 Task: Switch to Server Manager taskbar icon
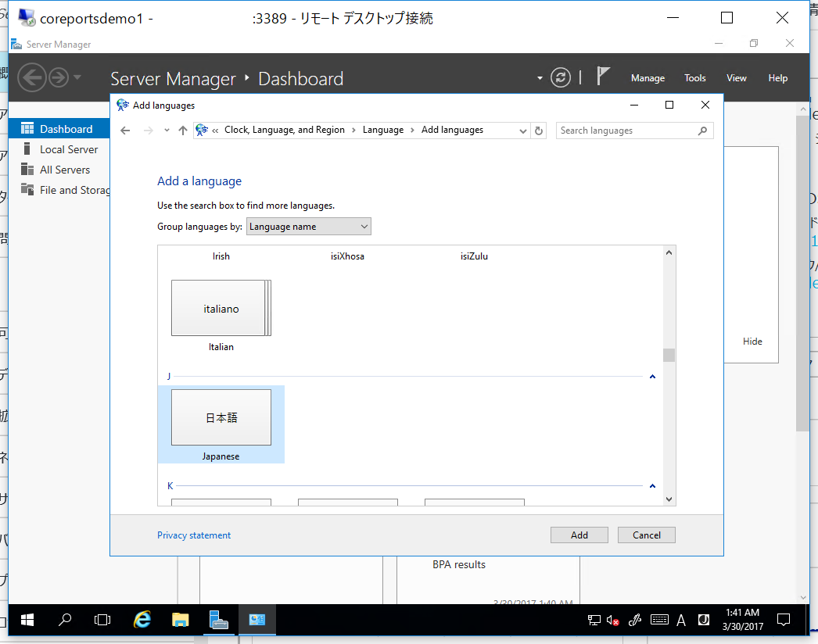(219, 620)
